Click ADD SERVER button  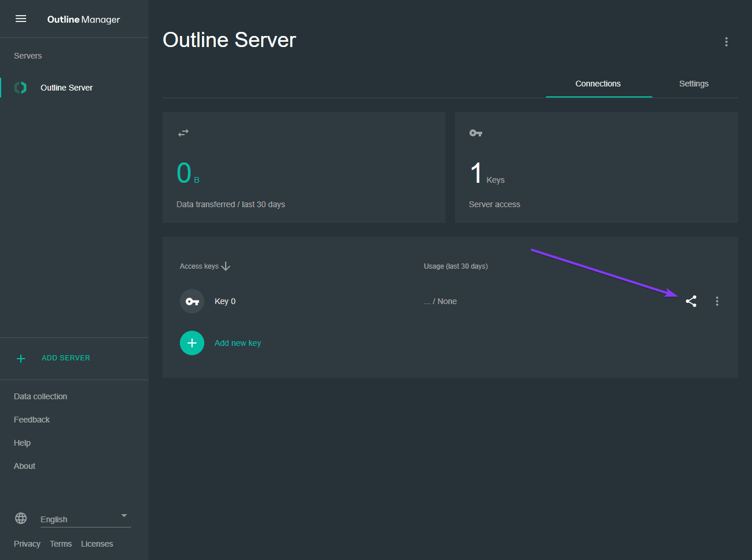pos(66,358)
